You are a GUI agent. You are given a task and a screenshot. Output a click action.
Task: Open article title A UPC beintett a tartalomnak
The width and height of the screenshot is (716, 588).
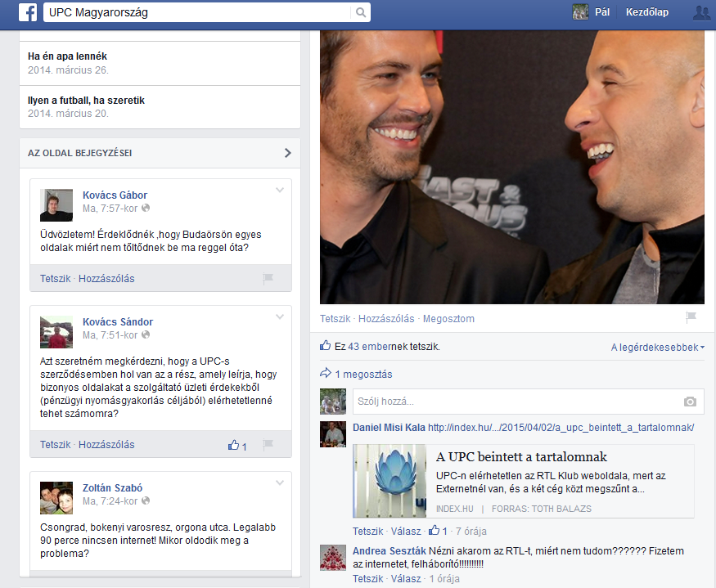tap(521, 457)
